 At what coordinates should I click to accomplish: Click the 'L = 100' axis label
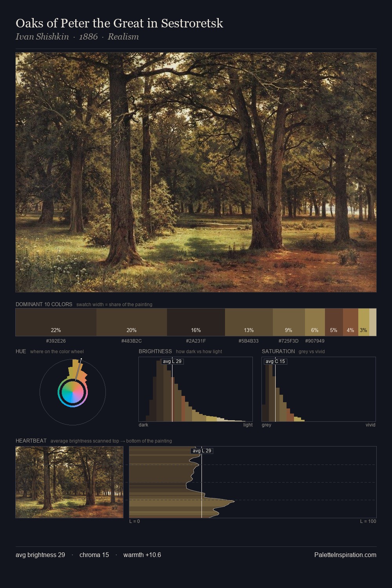pyautogui.click(x=368, y=521)
